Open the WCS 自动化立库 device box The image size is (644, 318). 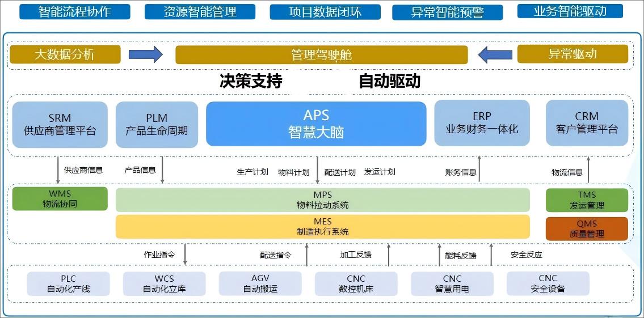(165, 283)
